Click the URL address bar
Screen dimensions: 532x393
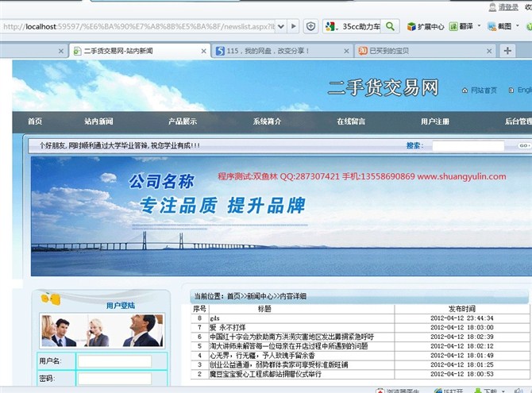[x=137, y=26]
